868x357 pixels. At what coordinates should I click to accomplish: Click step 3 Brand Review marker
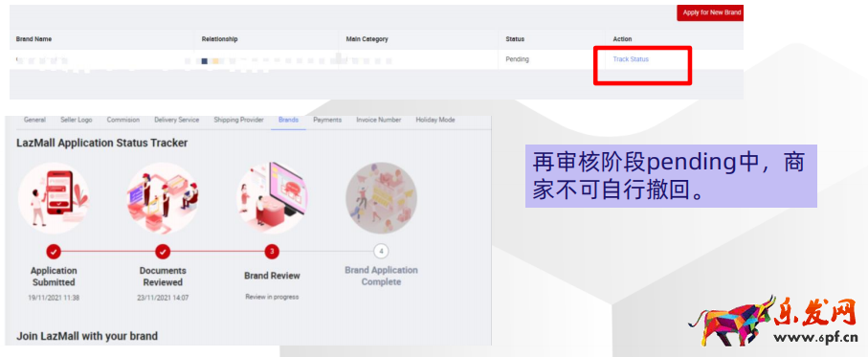272,252
